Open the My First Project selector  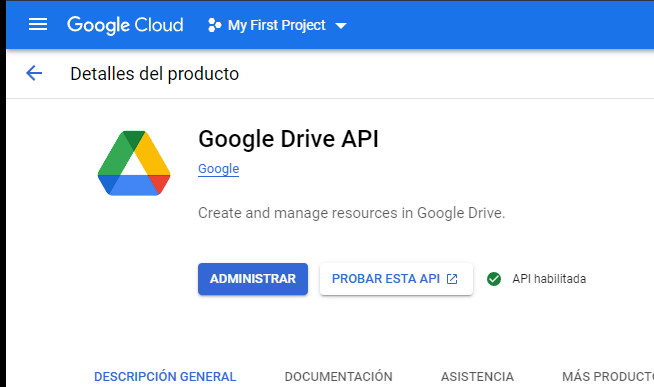point(277,25)
